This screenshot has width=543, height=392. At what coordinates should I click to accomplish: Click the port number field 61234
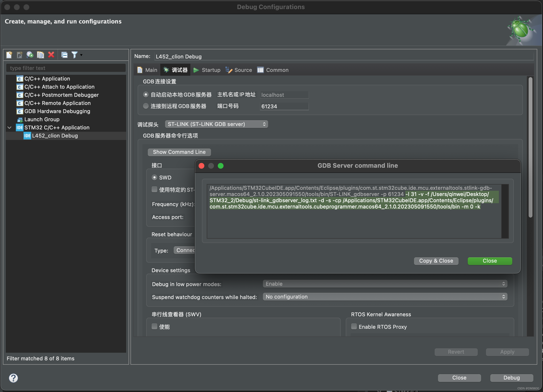(284, 106)
